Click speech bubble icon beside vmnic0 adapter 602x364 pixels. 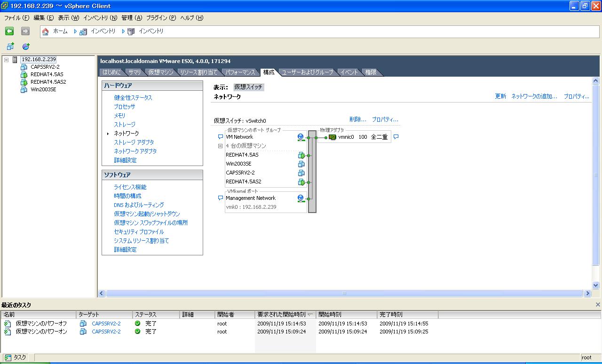396,137
